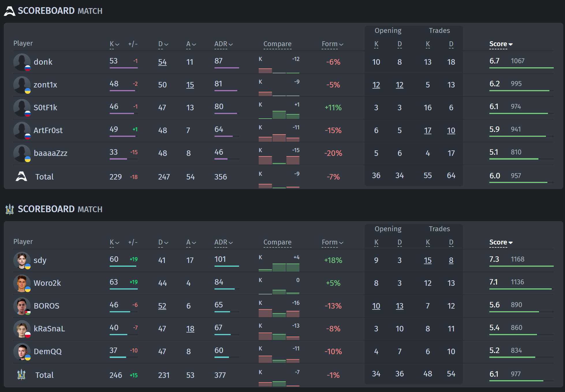The width and height of the screenshot is (565, 392).
Task: Click BOROS's Compare K bar chart
Action: 279,309
